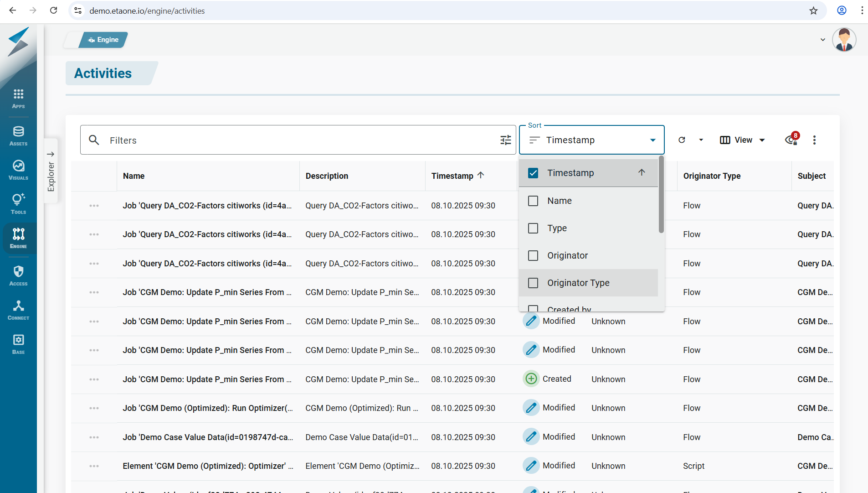Open filter settings sliders icon

point(505,140)
